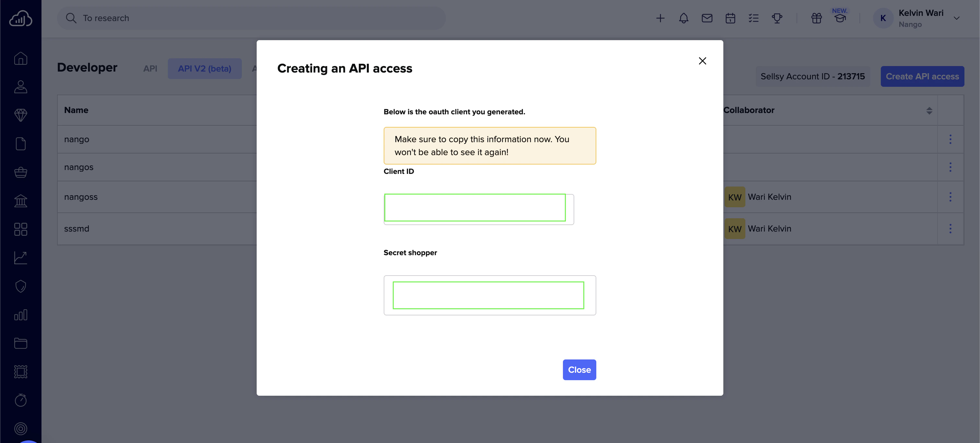Click the bell notifications icon

(683, 18)
